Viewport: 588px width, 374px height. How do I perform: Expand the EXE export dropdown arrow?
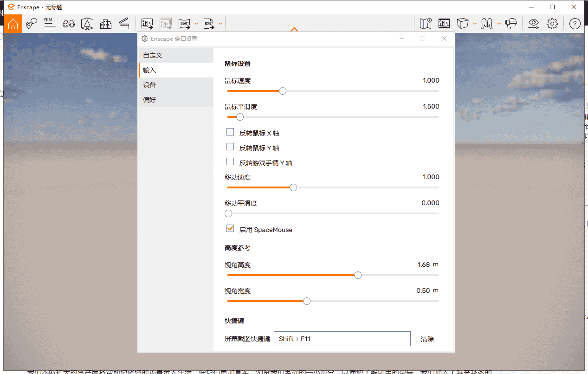point(220,24)
